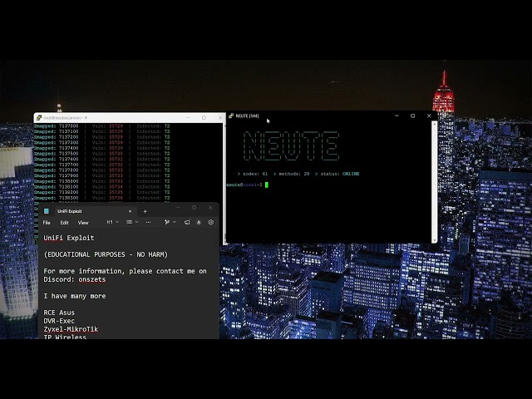
Task: Click the scroll-down arrow in NEUTE terminal scrollbar
Action: tap(434, 240)
